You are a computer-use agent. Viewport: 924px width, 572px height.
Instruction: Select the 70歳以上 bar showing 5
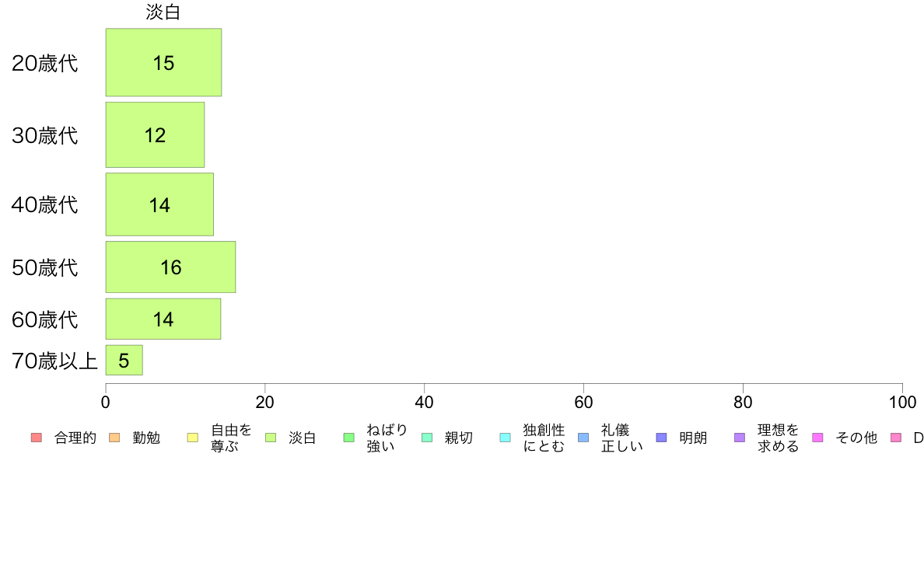[x=124, y=360]
